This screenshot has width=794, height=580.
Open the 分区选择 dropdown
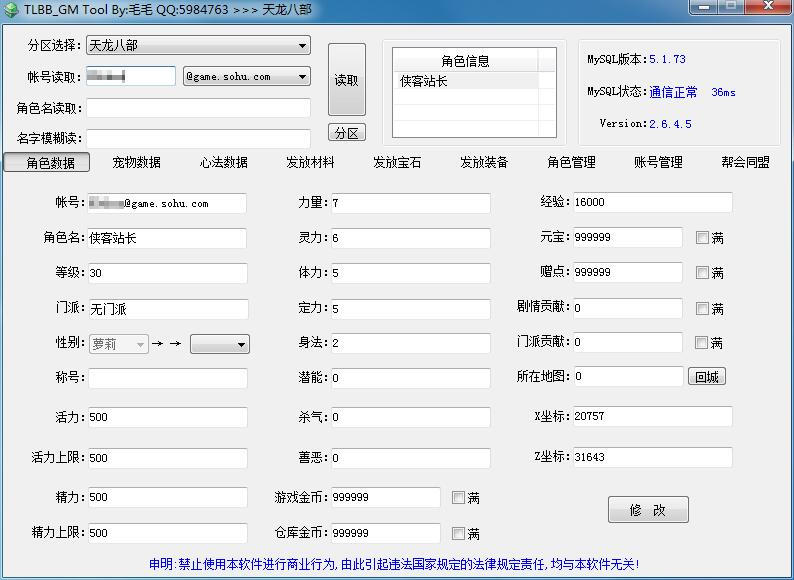[302, 46]
